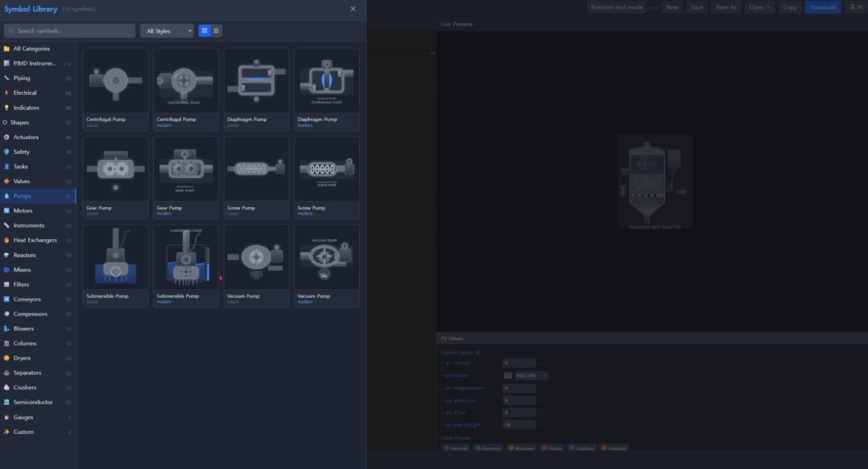
Task: Pick the modern Submersible Pump symbol
Action: pos(186,266)
